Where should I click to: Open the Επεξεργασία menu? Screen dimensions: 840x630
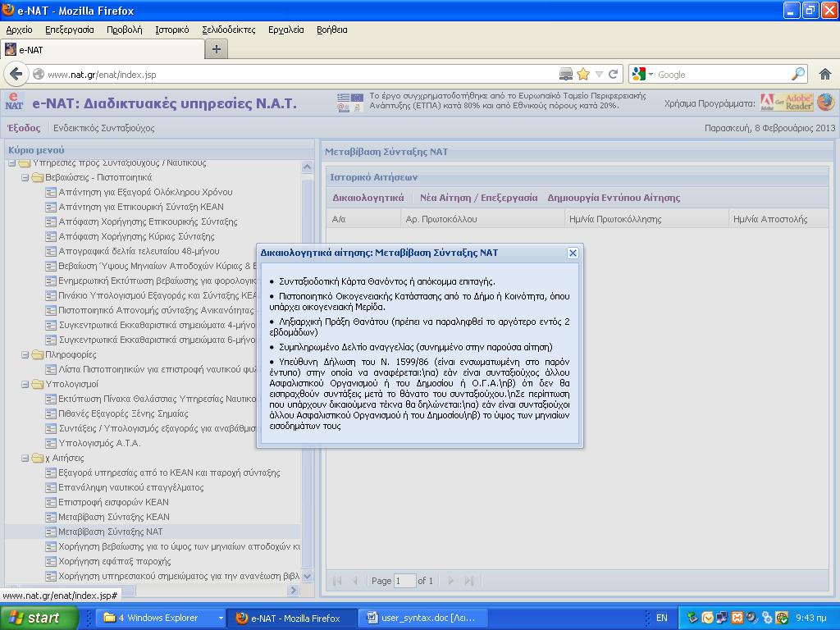point(70,30)
